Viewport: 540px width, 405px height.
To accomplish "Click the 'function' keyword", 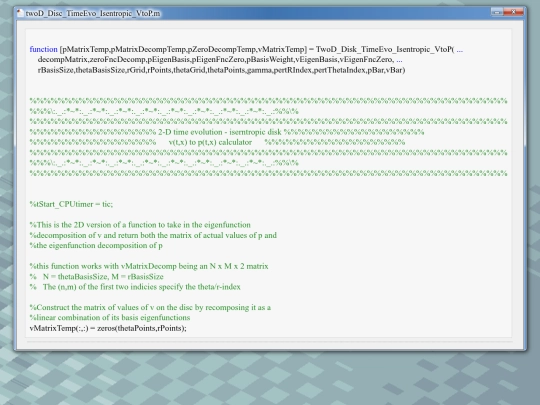I will (x=43, y=49).
